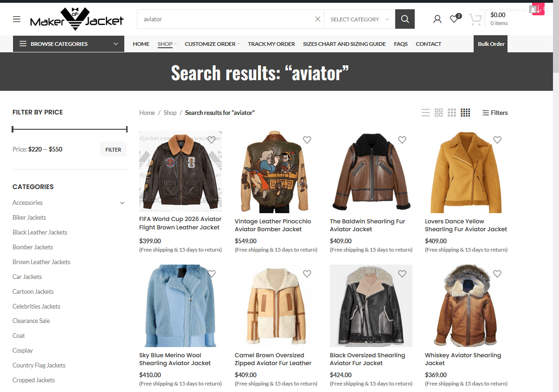The image size is (559, 392).
Task: Switch to two-column grid view
Action: pos(439,113)
